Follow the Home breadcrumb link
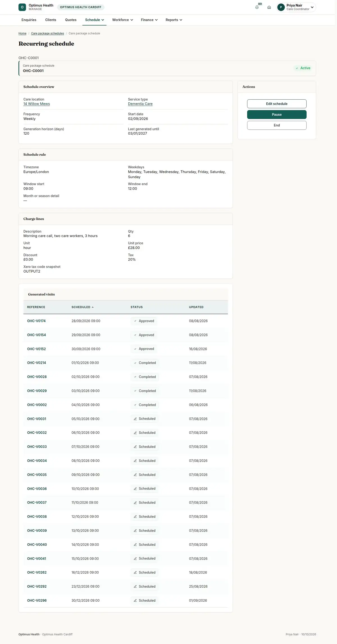The image size is (337, 644). pos(22,33)
